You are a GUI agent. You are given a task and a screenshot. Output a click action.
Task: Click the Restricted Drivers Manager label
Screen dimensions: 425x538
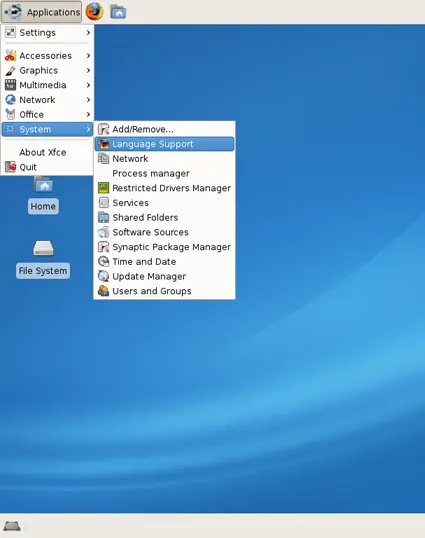pyautogui.click(x=172, y=188)
